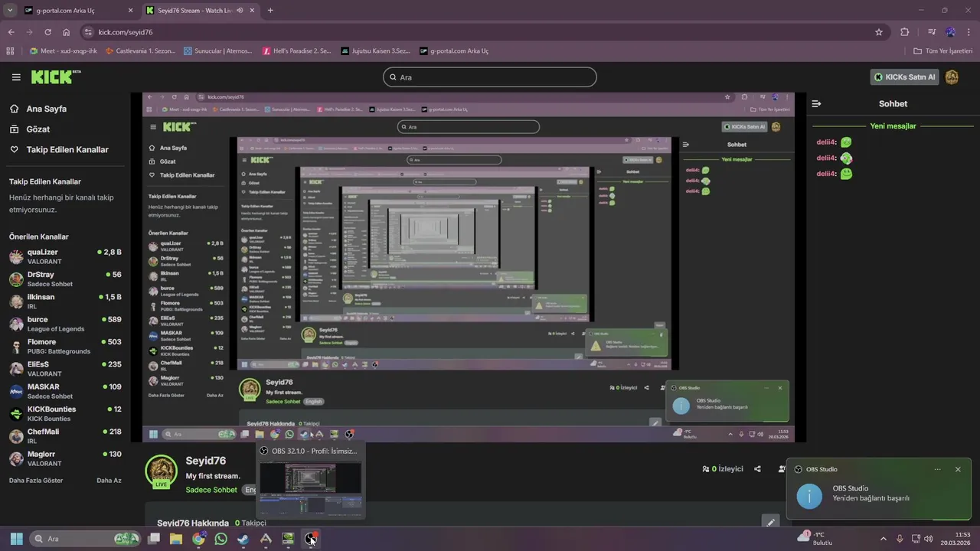Bookmark this page with the star icon
Image resolution: width=980 pixels, height=551 pixels.
[x=879, y=32]
